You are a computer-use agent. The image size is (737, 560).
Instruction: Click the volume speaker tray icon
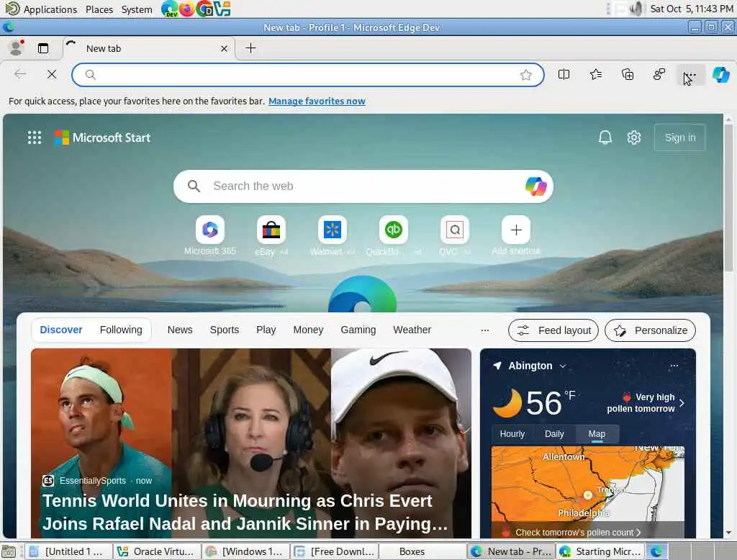click(636, 9)
